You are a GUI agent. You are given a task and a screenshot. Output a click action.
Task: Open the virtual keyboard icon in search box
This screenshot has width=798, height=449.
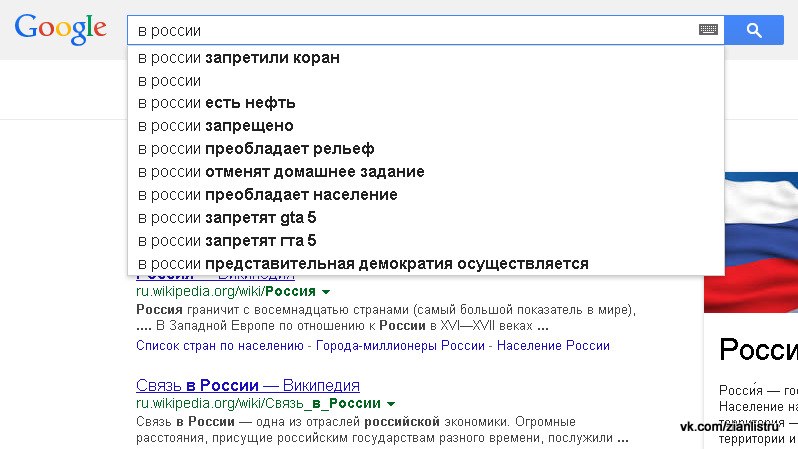pyautogui.click(x=708, y=30)
